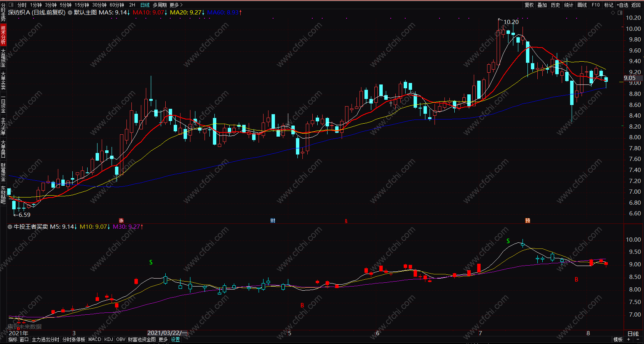The image size is (644, 344).
Task: Select the 分时涨停板 indicator
Action: (74, 339)
